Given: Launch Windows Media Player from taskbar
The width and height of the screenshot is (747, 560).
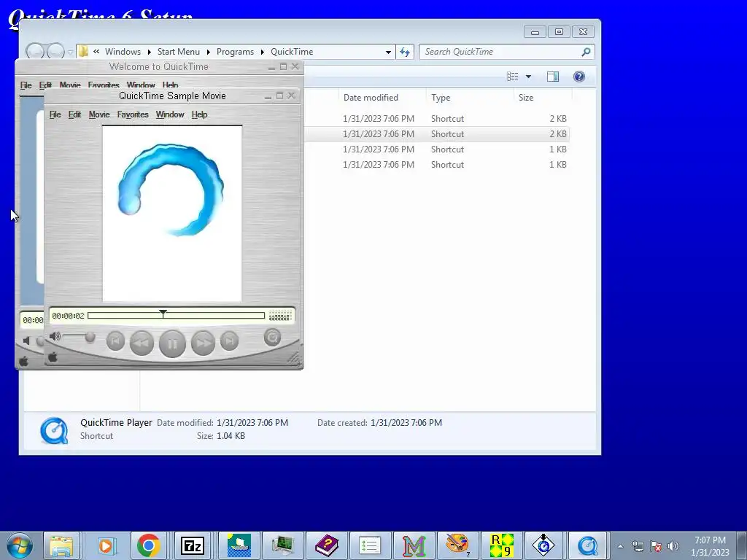Looking at the screenshot, I should pos(105,545).
